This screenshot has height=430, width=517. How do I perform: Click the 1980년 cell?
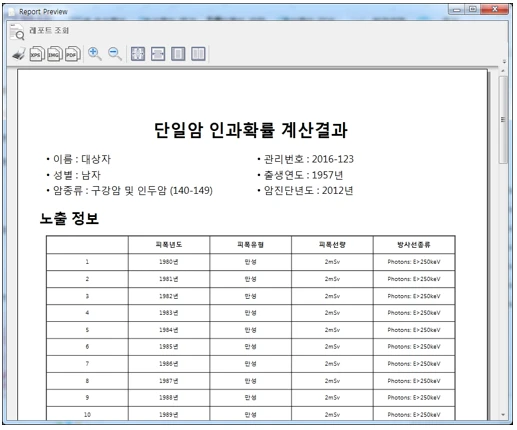169,262
